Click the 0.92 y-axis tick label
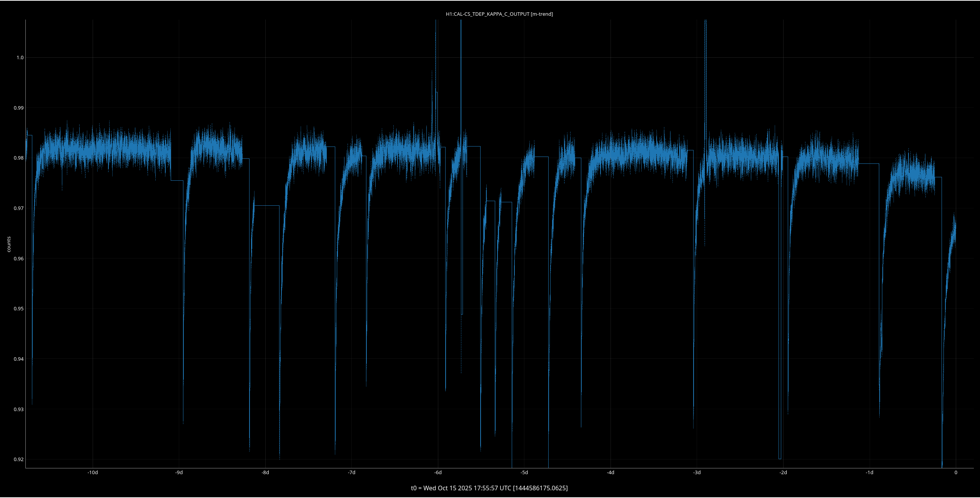The width and height of the screenshot is (980, 498). click(x=18, y=460)
